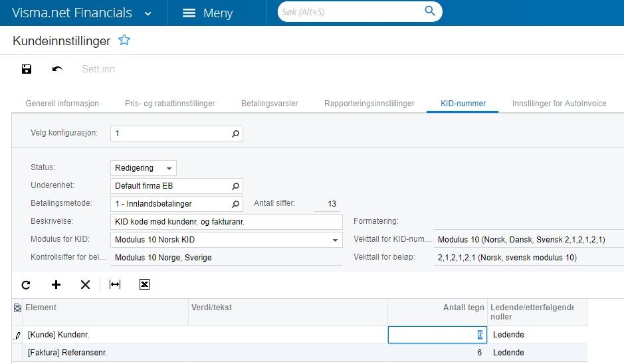Click Kontrollsiffer value Modulus 10 Norge, Sverige
The width and height of the screenshot is (624, 364).
click(x=163, y=257)
